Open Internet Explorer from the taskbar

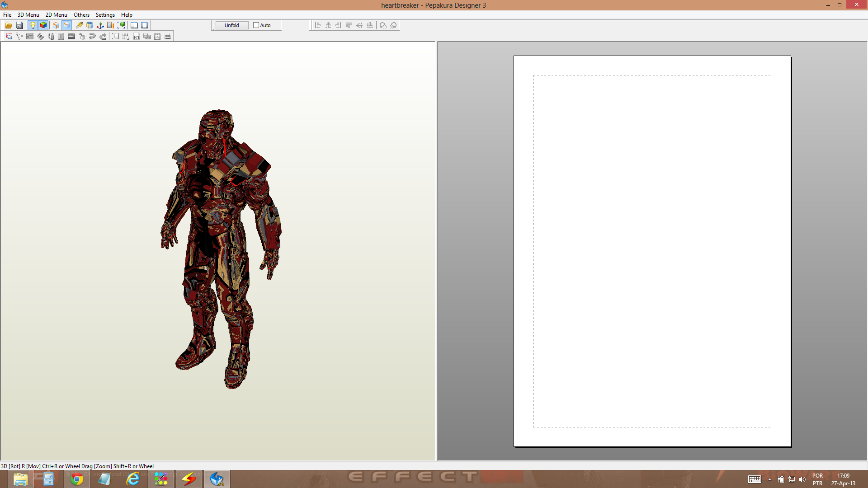tap(133, 479)
